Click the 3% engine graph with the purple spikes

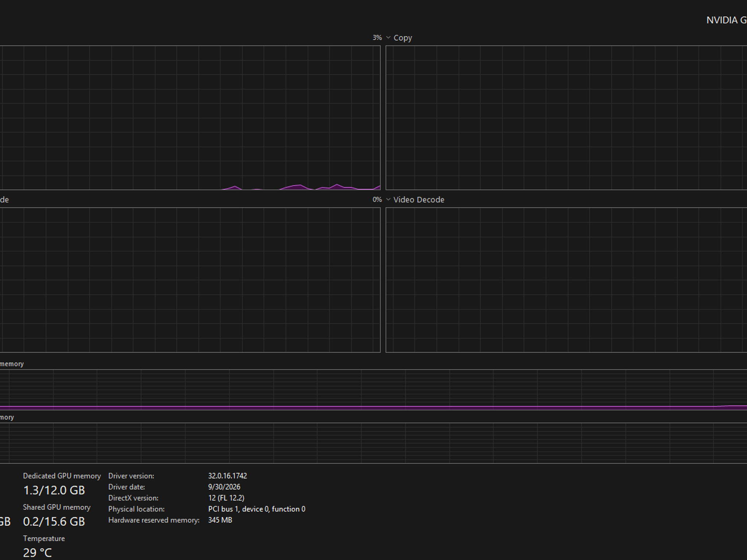pos(190,118)
